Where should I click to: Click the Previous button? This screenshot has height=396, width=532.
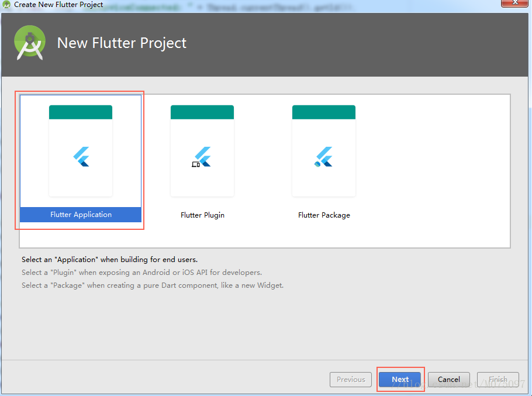[x=351, y=380]
